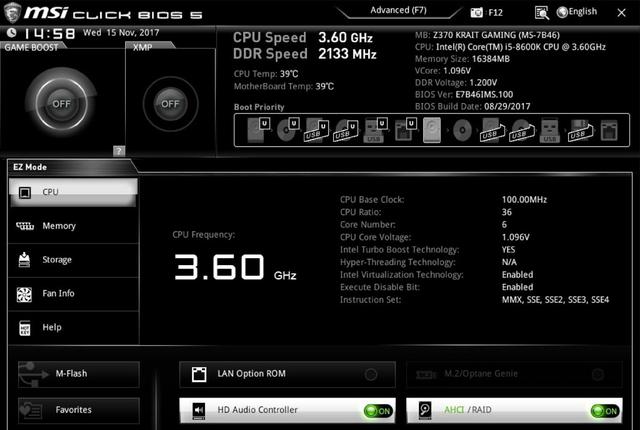This screenshot has height=430, width=640.
Task: Click the Core Number value 6
Action: click(x=504, y=225)
